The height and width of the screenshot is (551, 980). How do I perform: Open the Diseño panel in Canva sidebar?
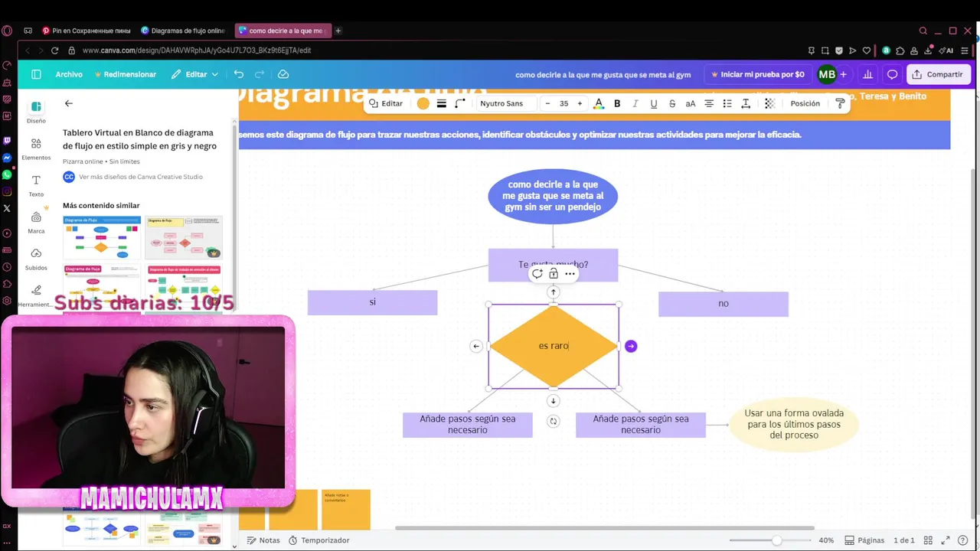(x=36, y=112)
